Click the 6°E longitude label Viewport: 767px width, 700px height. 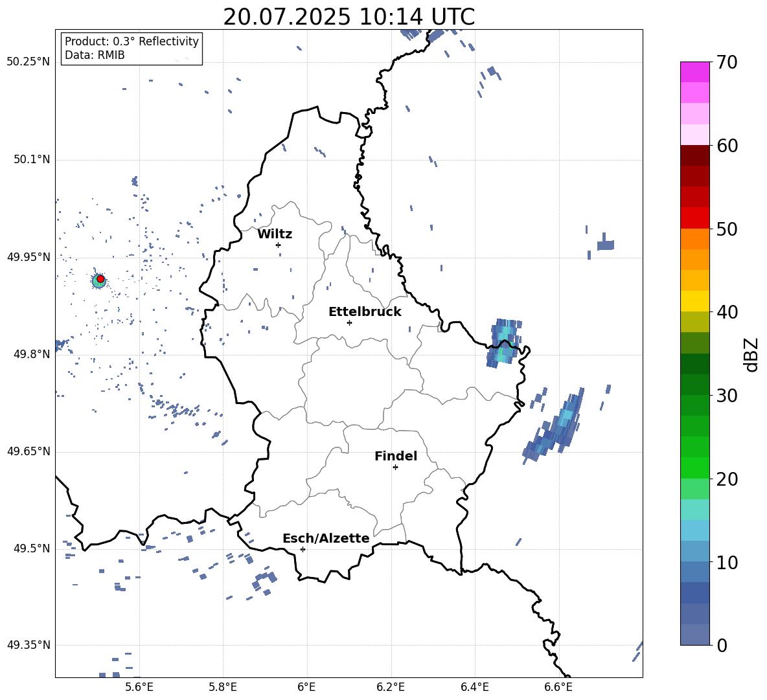(306, 688)
